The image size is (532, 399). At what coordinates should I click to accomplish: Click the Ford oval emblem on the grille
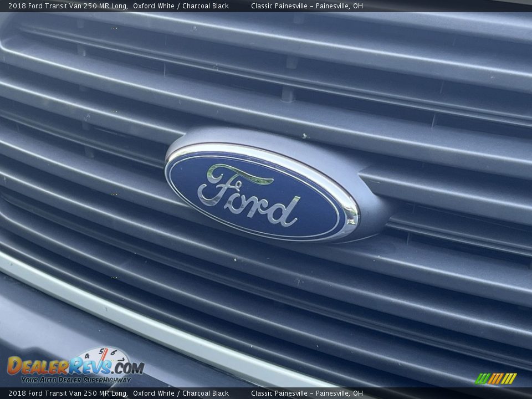click(x=262, y=192)
